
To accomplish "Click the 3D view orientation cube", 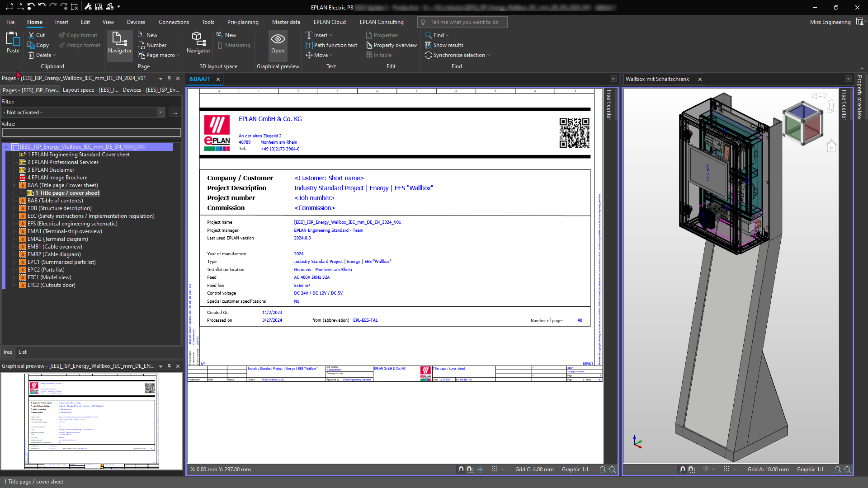I will (802, 123).
